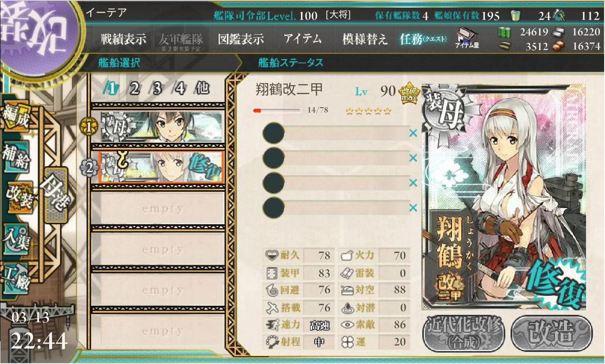605x364 pixels.
Task: Clear the fourth equipment slot with X
Action: pyautogui.click(x=413, y=208)
